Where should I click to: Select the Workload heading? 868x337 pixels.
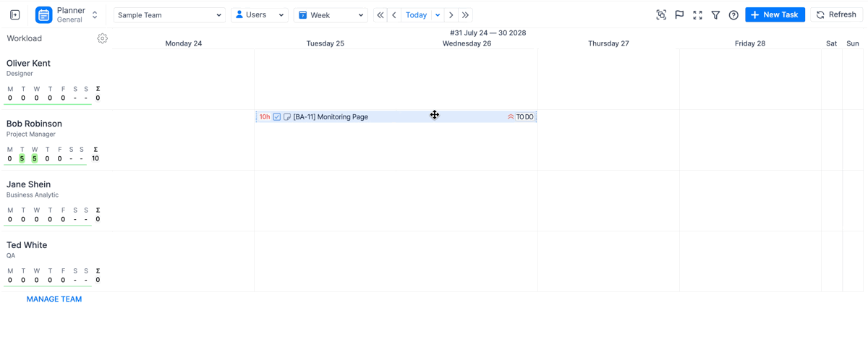[25, 38]
